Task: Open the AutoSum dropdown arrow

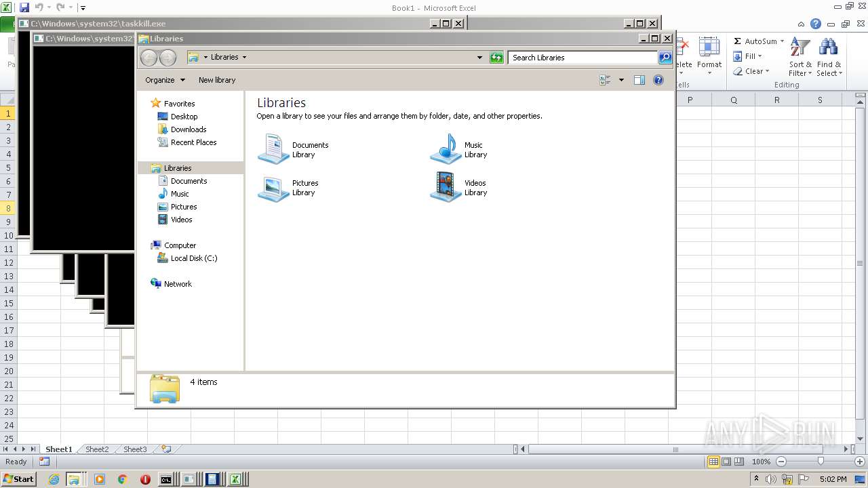Action: [x=782, y=41]
